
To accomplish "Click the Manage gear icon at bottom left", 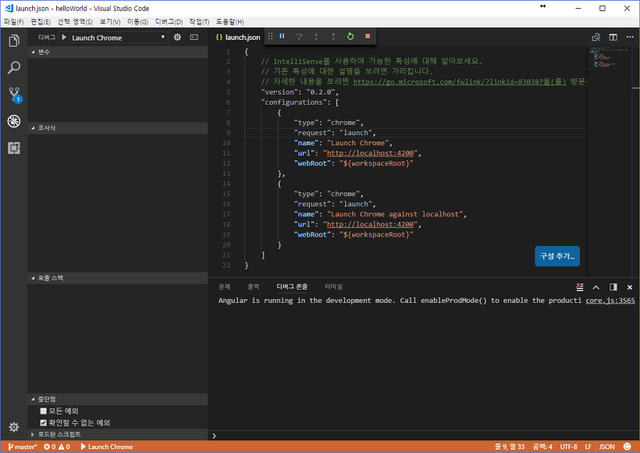I will [x=14, y=427].
